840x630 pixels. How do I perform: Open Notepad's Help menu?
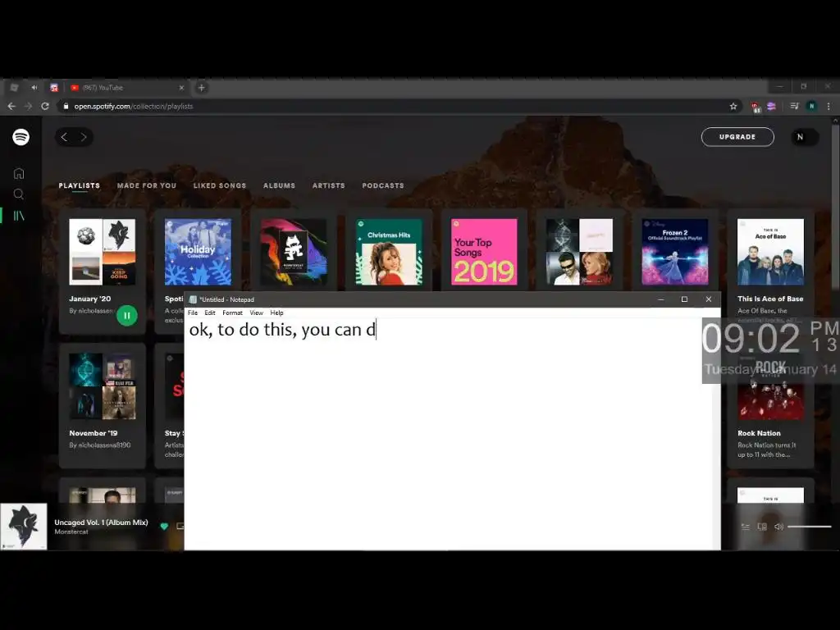pos(277,313)
